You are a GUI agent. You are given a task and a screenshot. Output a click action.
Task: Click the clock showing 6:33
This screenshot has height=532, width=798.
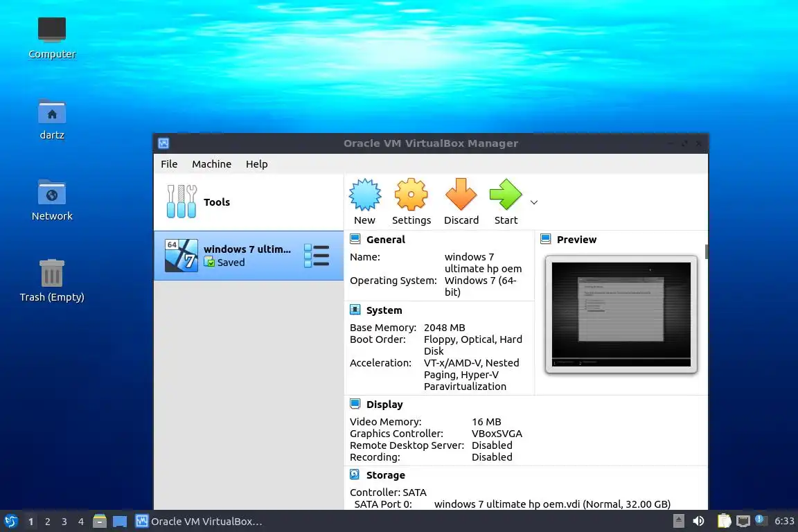[784, 521]
